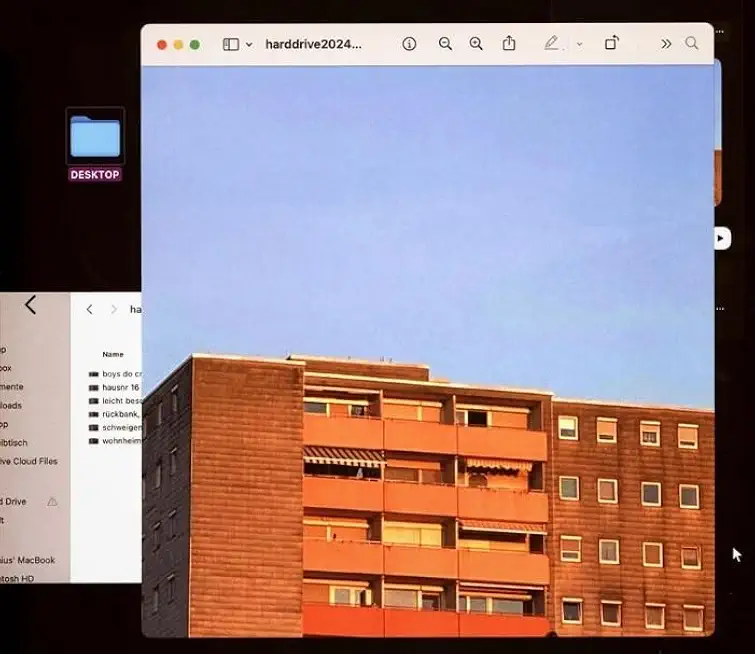Show more toolbar items via double chevron
The height and width of the screenshot is (654, 755).
pos(666,44)
